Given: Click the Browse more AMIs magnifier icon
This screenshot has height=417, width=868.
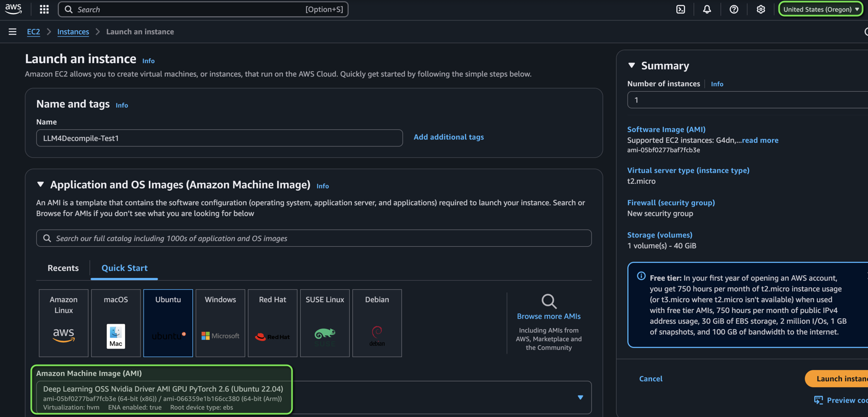Looking at the screenshot, I should coord(549,301).
